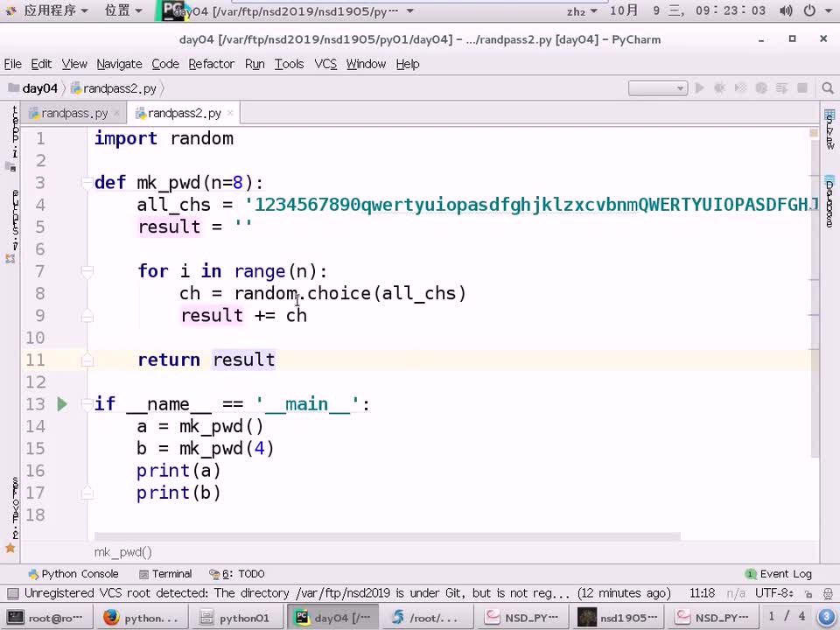This screenshot has height=630, width=840.
Task: Collapse the mk_pwd function at line 3
Action: [x=87, y=183]
